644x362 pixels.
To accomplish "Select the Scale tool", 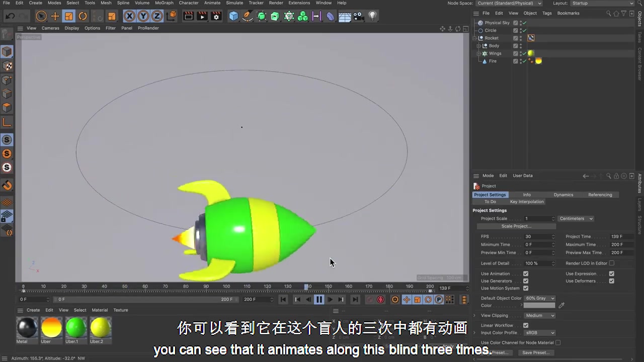I will click(68, 16).
